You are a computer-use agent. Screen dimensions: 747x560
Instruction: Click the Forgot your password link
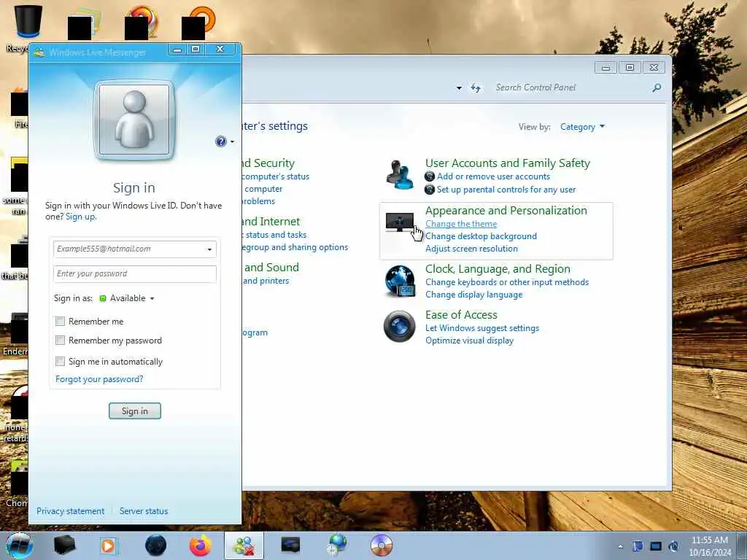coord(99,379)
